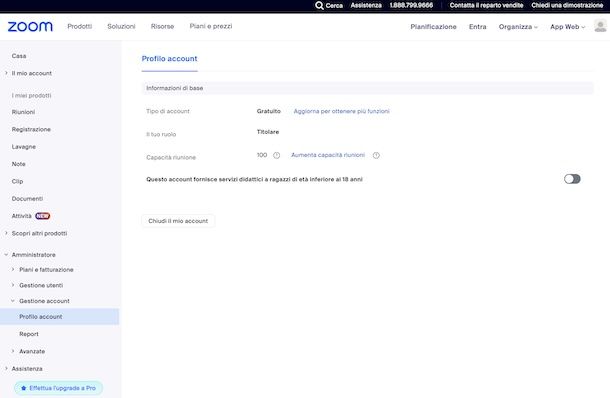
Task: Expand the Avanzate section
Action: [x=13, y=351]
